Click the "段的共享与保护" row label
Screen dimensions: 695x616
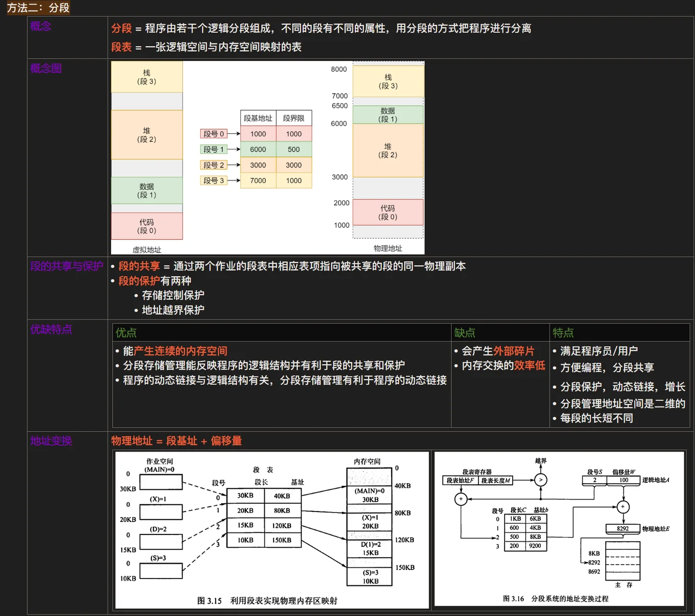[x=67, y=266]
